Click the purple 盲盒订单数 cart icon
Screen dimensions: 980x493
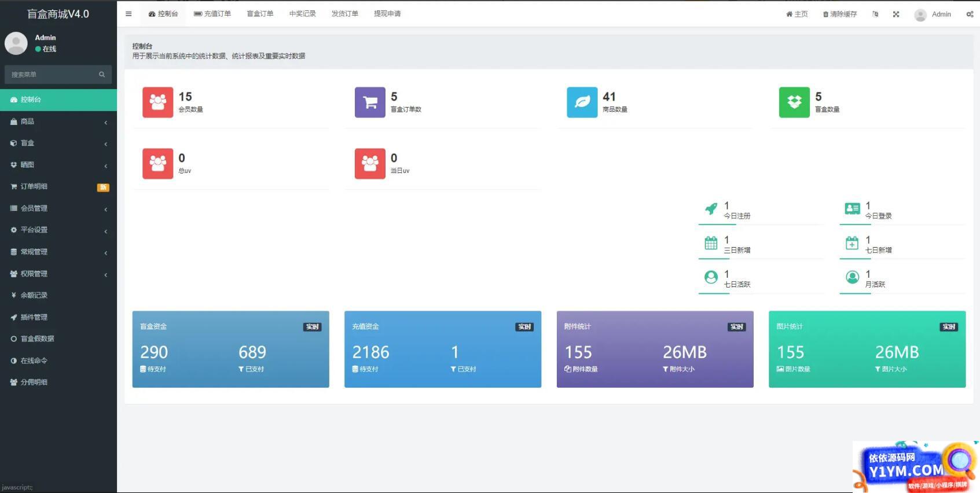(370, 102)
